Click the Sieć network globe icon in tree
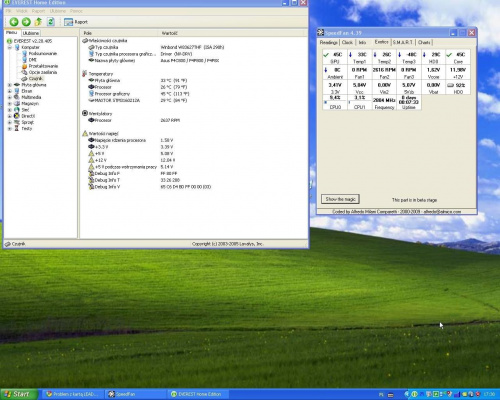This screenshot has width=500, height=400. pos(17,110)
